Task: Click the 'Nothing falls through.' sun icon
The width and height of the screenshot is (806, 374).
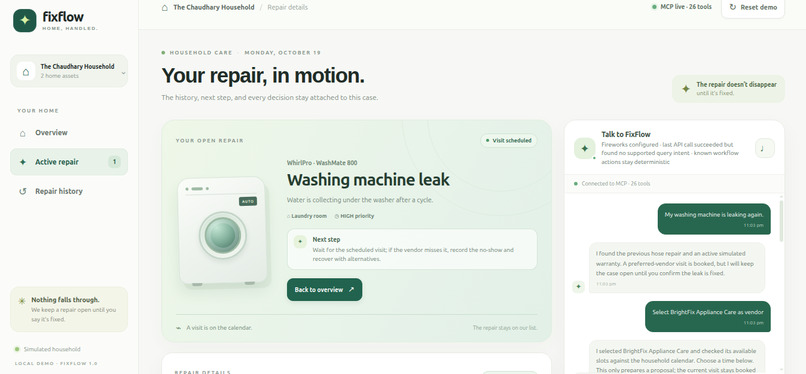Action: [x=22, y=301]
